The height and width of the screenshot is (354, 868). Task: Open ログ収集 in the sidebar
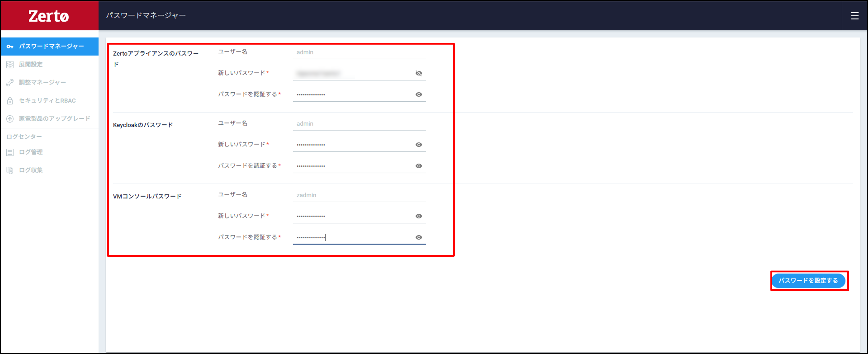[50, 170]
